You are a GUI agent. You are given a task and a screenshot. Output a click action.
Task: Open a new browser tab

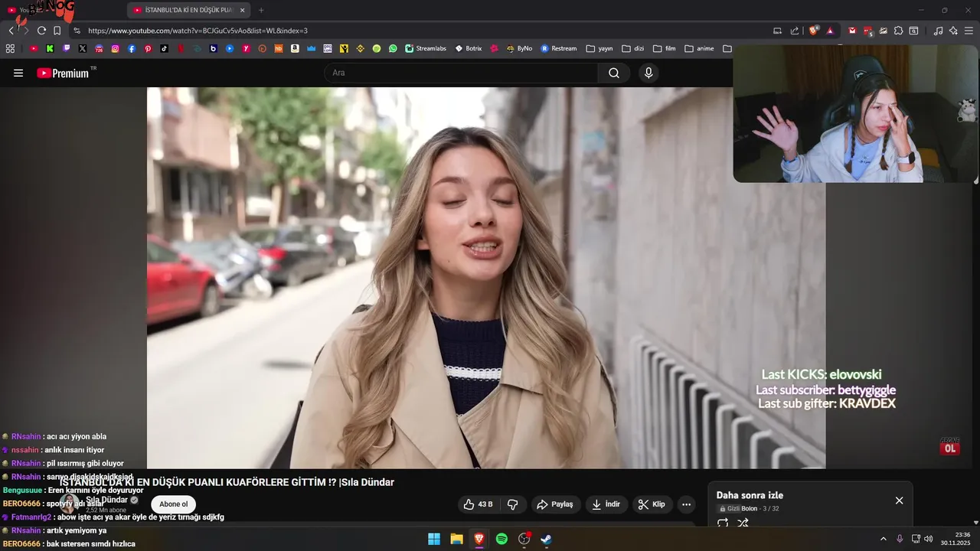[x=261, y=10]
